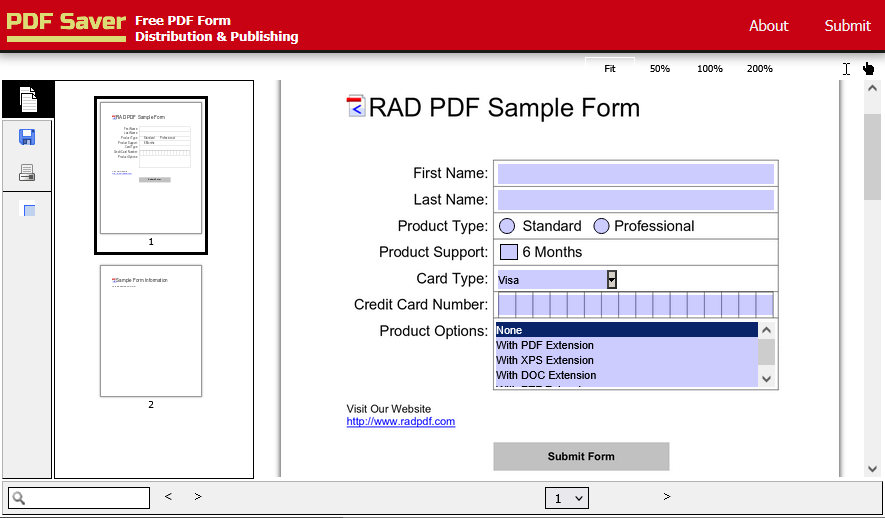This screenshot has height=518, width=885.
Task: Set zoom to Fit
Action: tap(610, 69)
